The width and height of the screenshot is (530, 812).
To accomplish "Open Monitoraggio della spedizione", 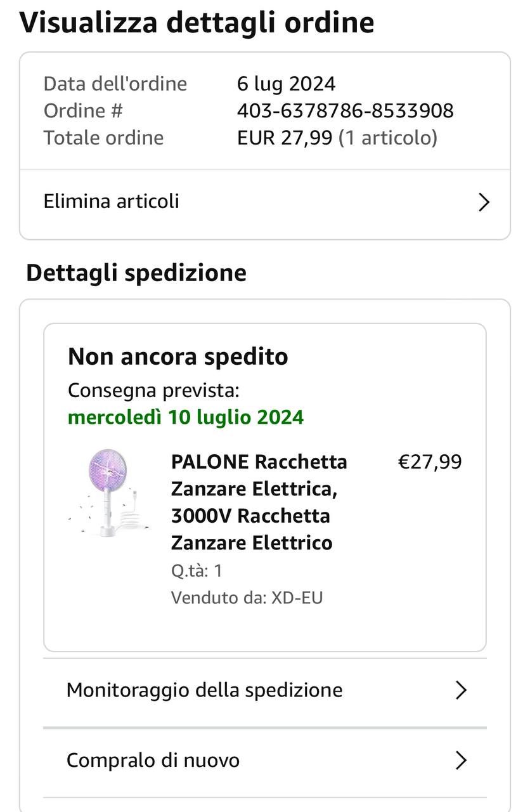I will [204, 690].
